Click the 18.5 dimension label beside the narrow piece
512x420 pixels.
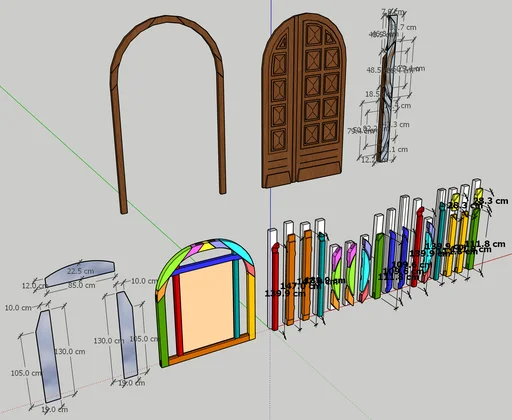point(372,94)
